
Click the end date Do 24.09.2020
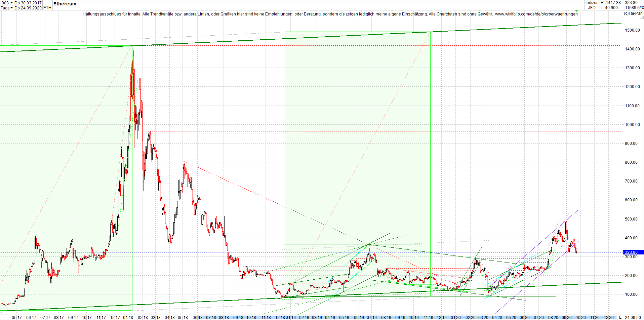(28, 8)
